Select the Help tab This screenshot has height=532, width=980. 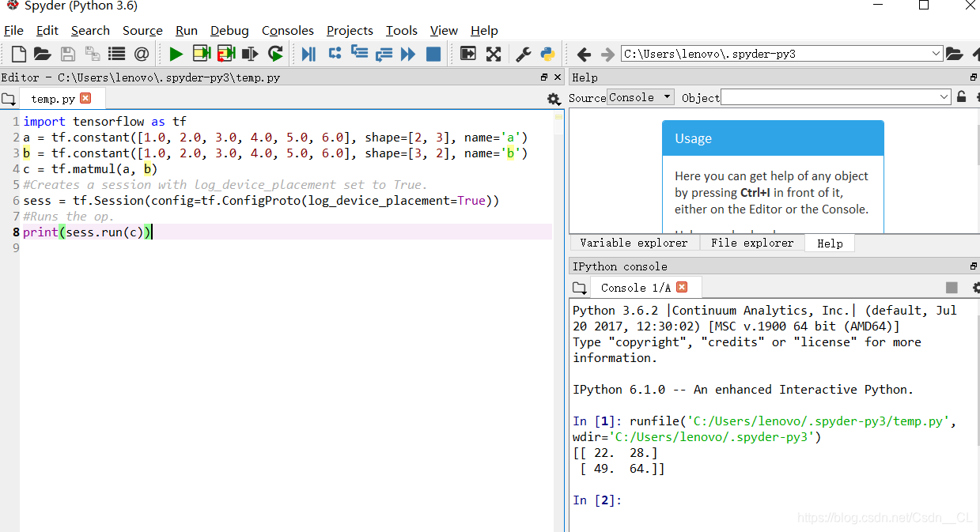pos(830,243)
